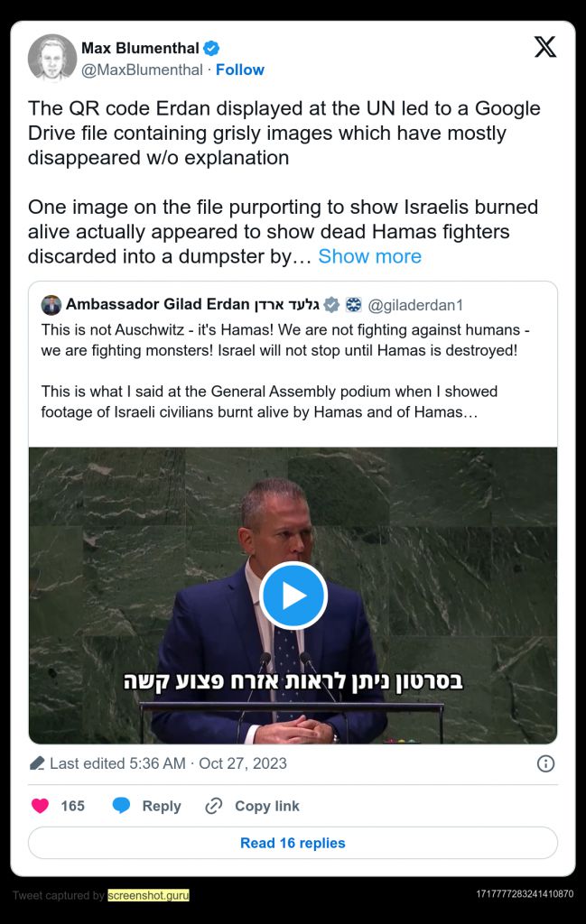Screen dimensions: 586x924
Task: Open the Last edited timestamp link
Action: pyautogui.click(x=168, y=763)
